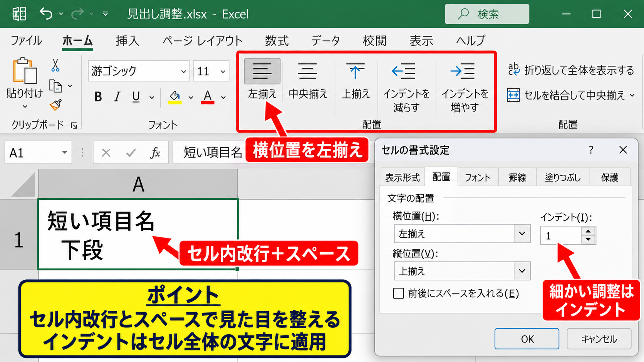This screenshot has width=644, height=362.
Task: Toggle italic I formatting
Action: click(117, 97)
